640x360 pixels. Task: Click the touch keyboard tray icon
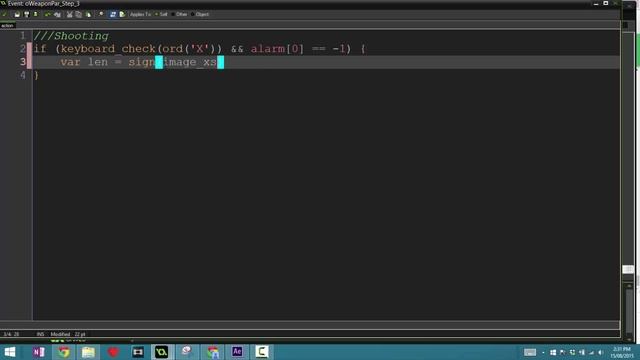530,352
